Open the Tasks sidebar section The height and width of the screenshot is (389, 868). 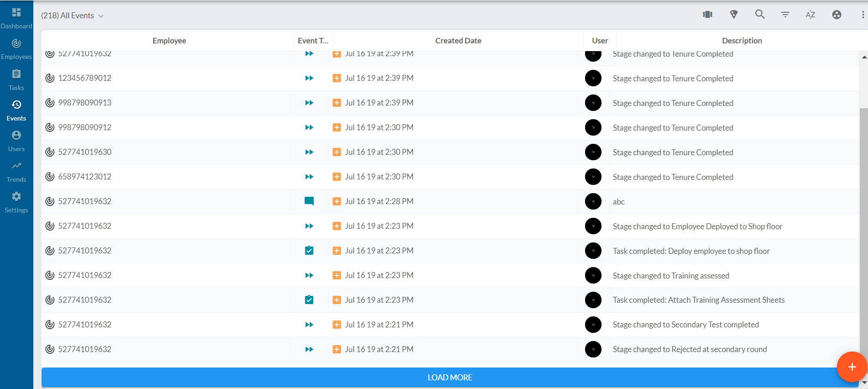(x=16, y=79)
